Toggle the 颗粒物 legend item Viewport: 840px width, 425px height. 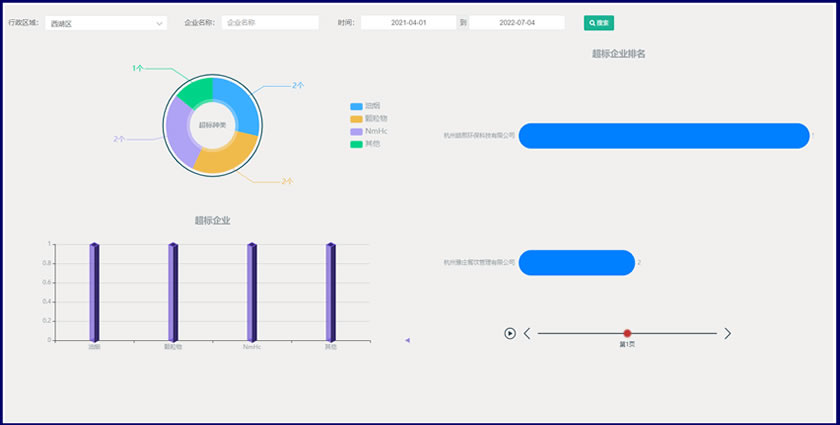pyautogui.click(x=367, y=118)
